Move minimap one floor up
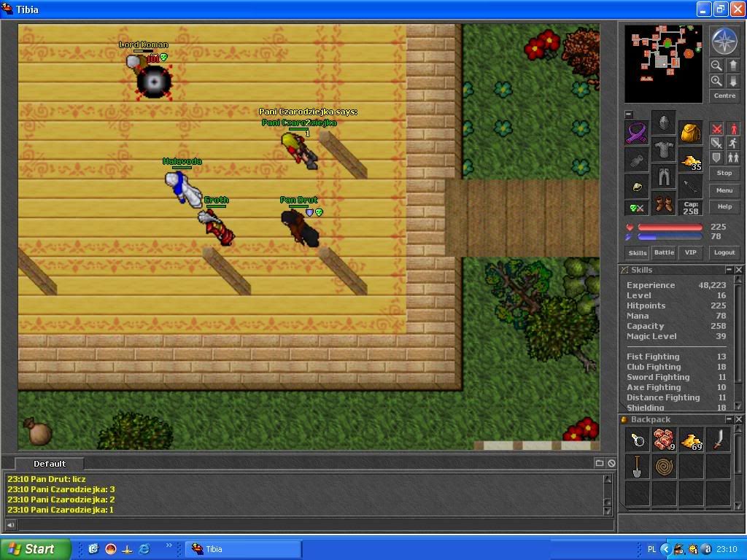 pos(733,65)
